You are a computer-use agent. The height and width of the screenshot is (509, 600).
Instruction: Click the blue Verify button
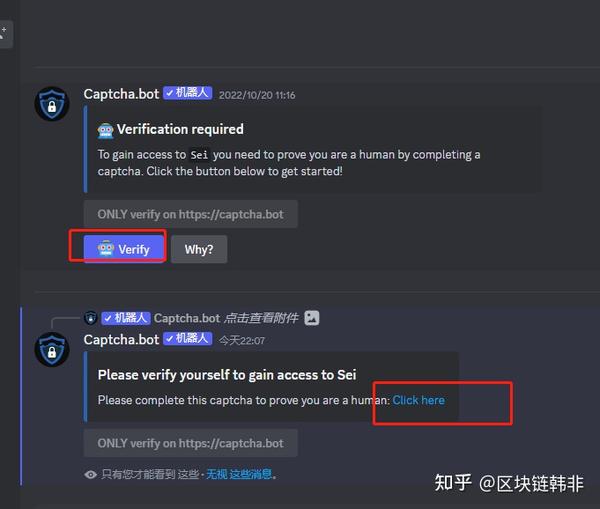[124, 249]
